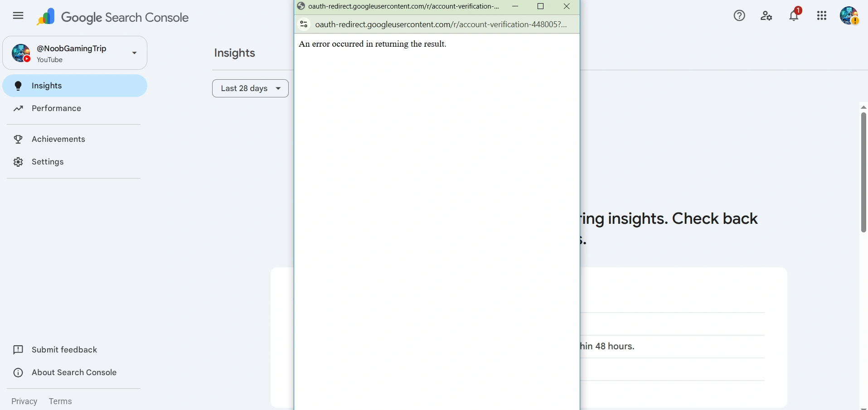Open Achievements in the sidebar
Viewport: 868px width, 410px height.
[x=75, y=139]
